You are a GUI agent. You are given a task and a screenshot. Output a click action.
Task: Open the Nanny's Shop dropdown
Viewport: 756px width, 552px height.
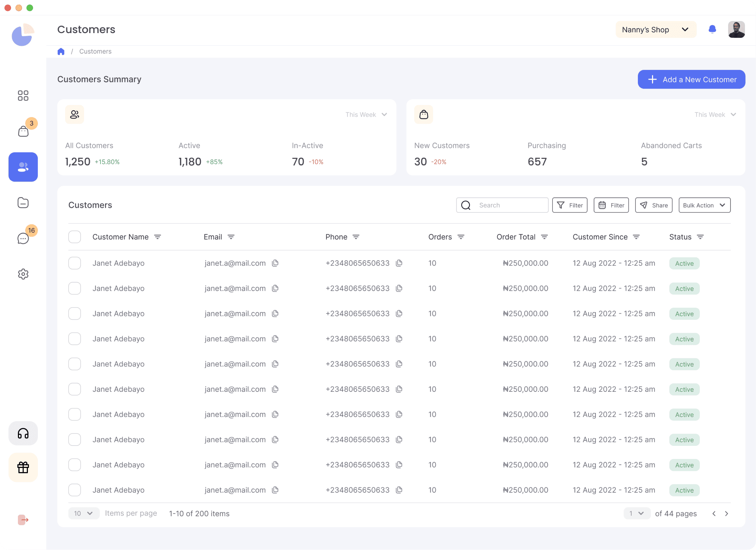pyautogui.click(x=655, y=30)
